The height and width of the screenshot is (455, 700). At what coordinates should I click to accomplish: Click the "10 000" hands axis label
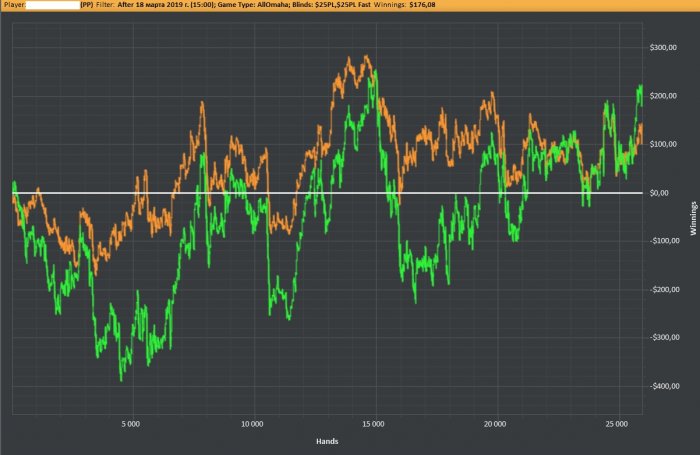[252, 424]
